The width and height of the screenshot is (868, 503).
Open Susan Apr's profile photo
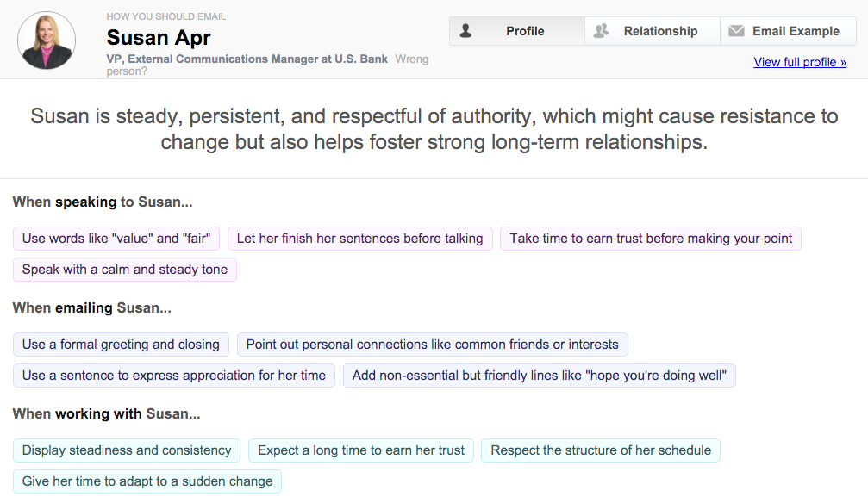click(47, 40)
